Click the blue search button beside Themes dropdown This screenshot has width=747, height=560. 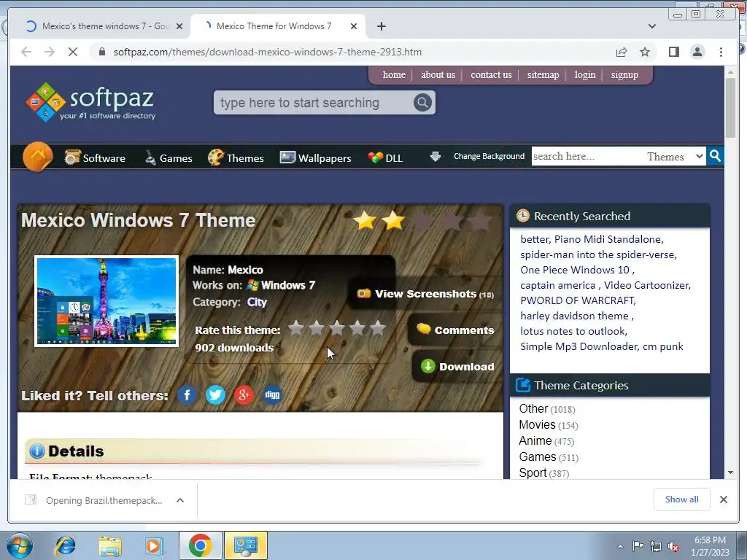pos(715,156)
